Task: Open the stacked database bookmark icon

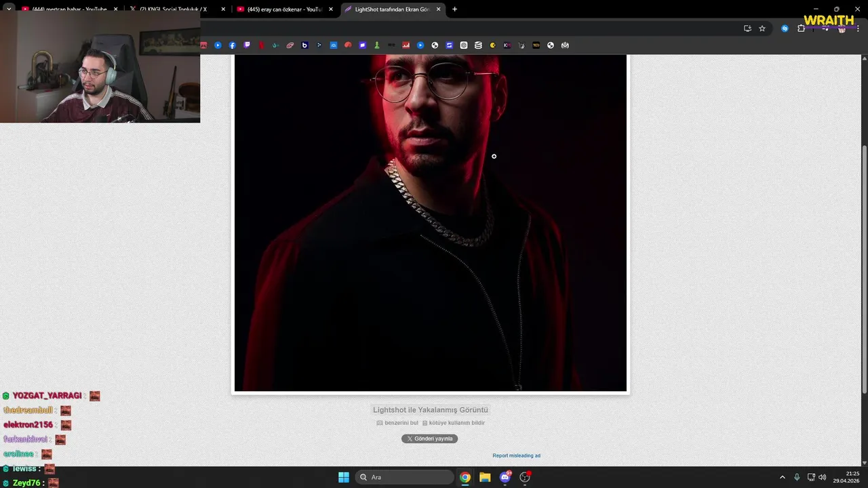Action: (478, 45)
